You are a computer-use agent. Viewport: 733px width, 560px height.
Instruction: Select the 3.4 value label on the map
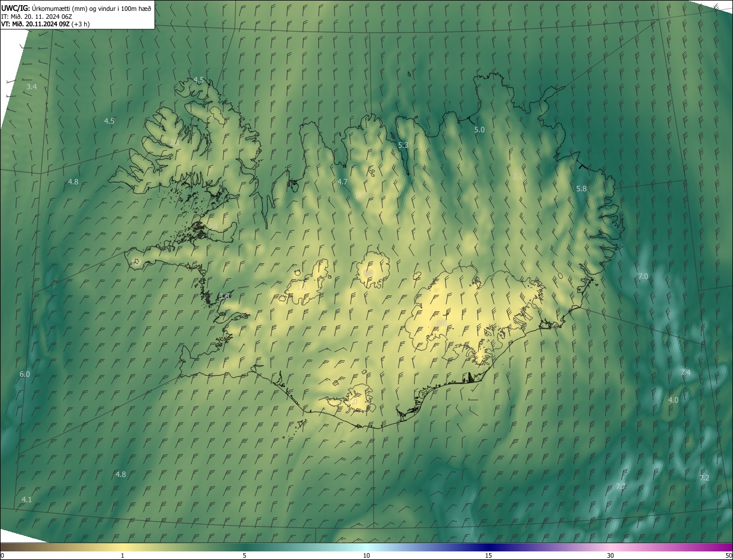coord(31,86)
